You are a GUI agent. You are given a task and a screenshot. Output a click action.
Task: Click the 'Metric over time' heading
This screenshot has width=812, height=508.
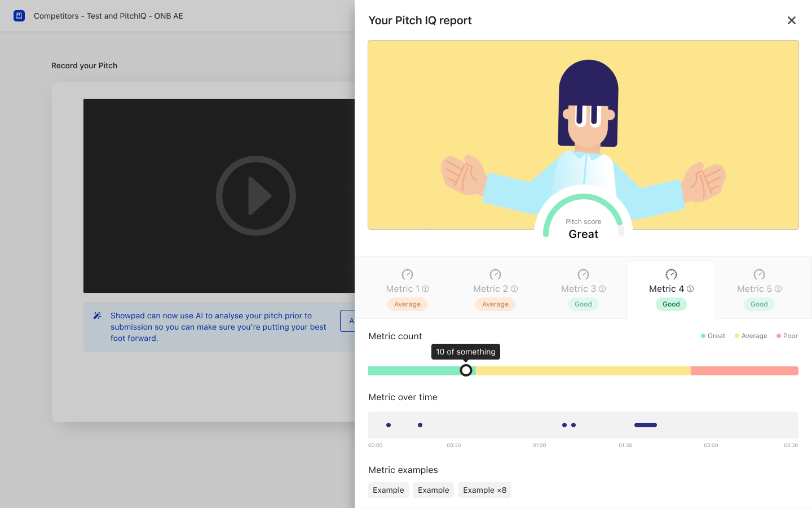coord(403,397)
